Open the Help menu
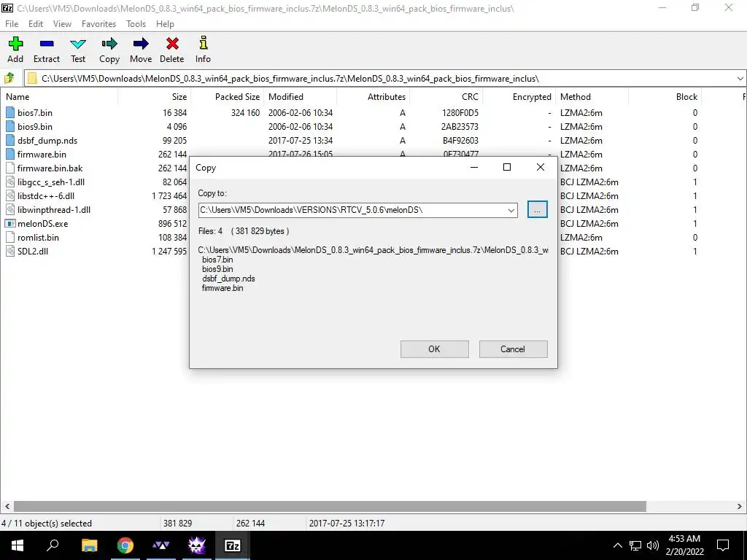The height and width of the screenshot is (560, 747). [x=165, y=24]
